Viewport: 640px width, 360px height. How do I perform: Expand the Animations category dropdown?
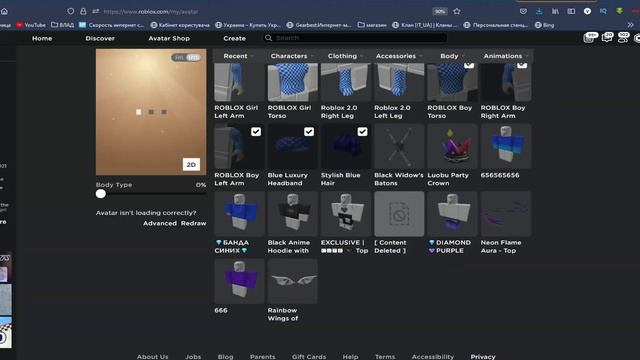pos(506,56)
